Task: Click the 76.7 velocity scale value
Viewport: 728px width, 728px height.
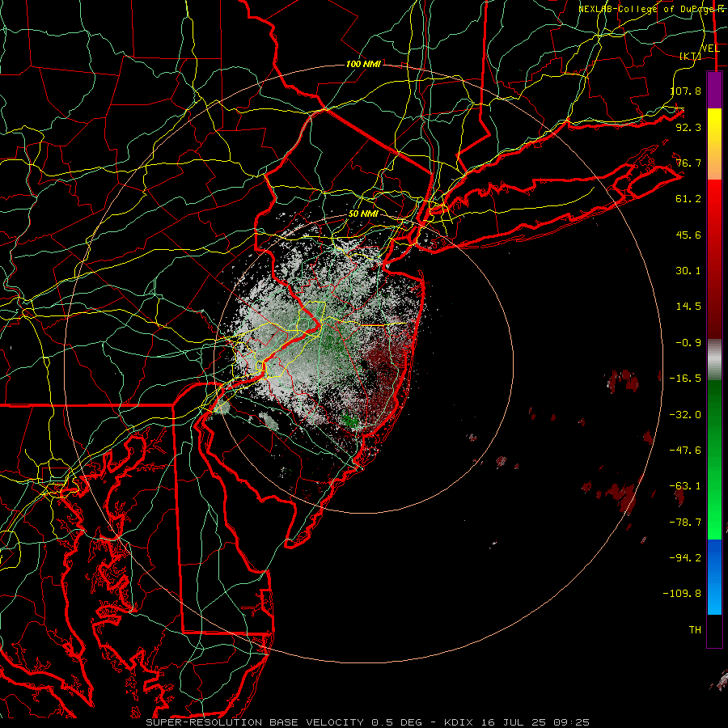Action: point(688,163)
